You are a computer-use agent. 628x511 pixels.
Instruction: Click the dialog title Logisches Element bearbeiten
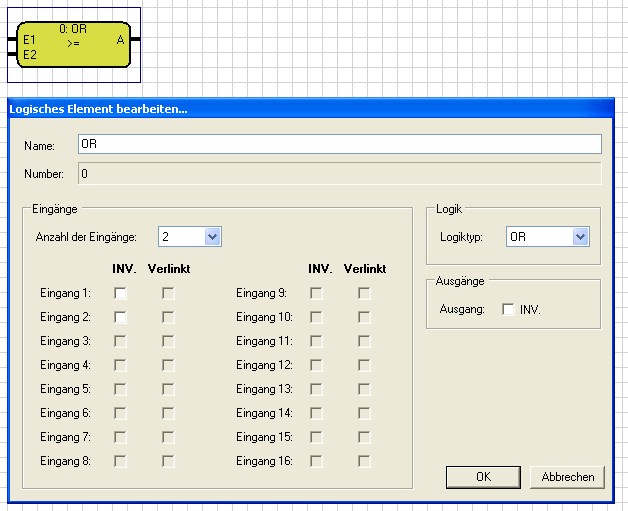coord(99,109)
